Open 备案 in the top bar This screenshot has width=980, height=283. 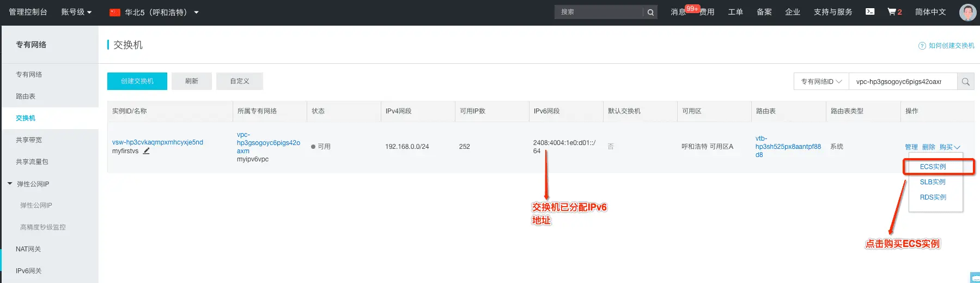[x=764, y=12]
